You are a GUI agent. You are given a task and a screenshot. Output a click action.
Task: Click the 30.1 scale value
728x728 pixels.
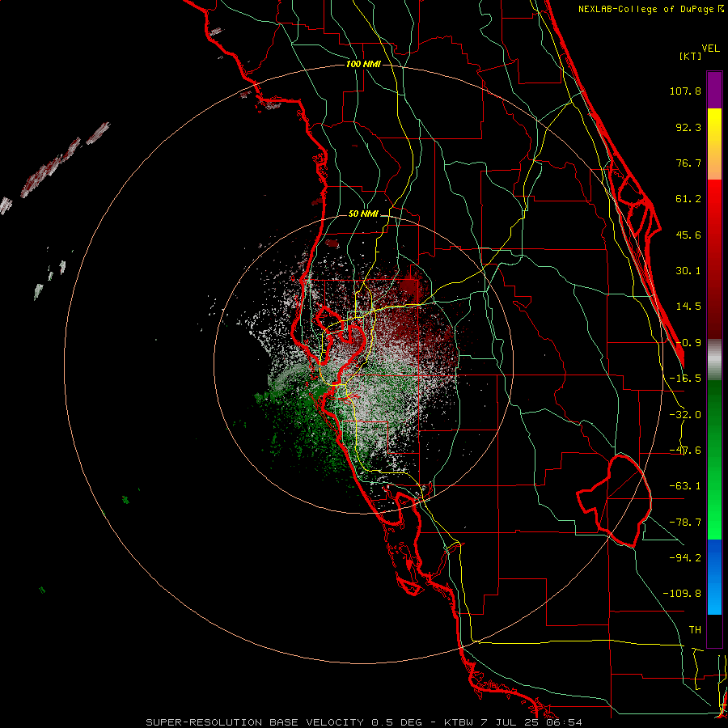[688, 271]
